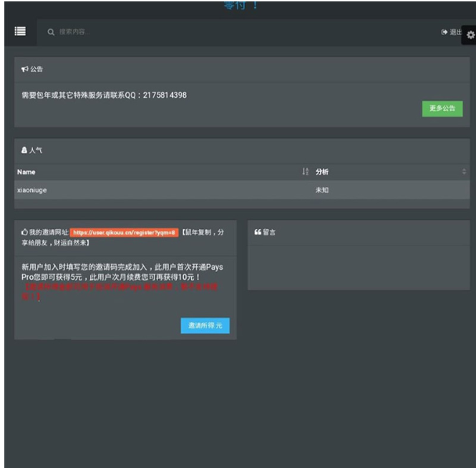Click the 人气 user icon
Image resolution: width=476 pixels, height=468 pixels.
(x=24, y=151)
